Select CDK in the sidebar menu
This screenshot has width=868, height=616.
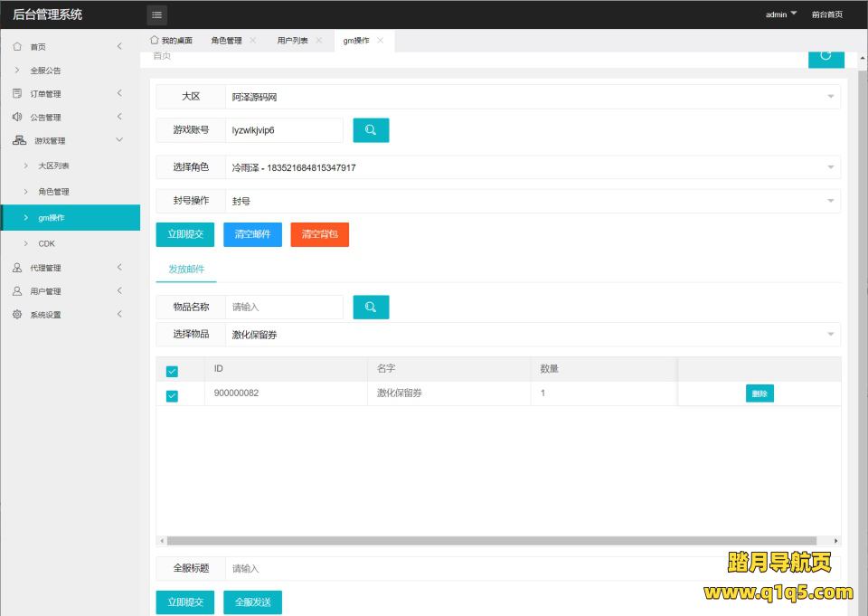click(47, 243)
